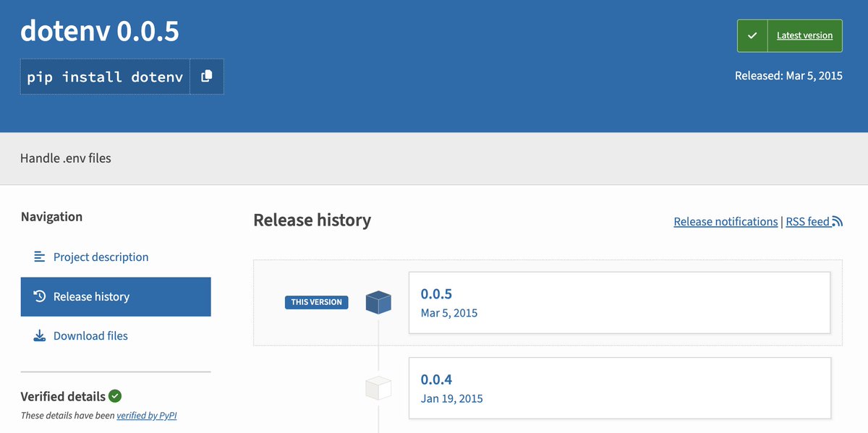Image resolution: width=868 pixels, height=433 pixels.
Task: Select the pip install dotenv command text
Action: tap(105, 77)
